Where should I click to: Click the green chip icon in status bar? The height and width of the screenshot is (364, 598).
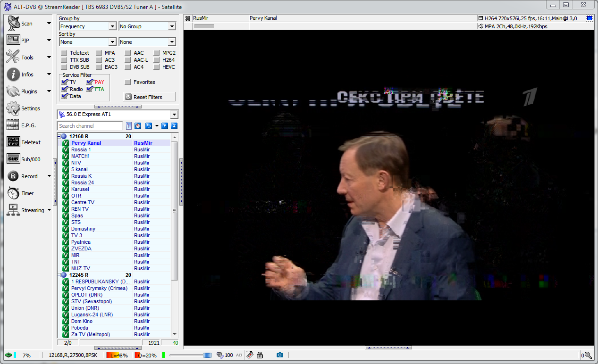click(x=8, y=355)
